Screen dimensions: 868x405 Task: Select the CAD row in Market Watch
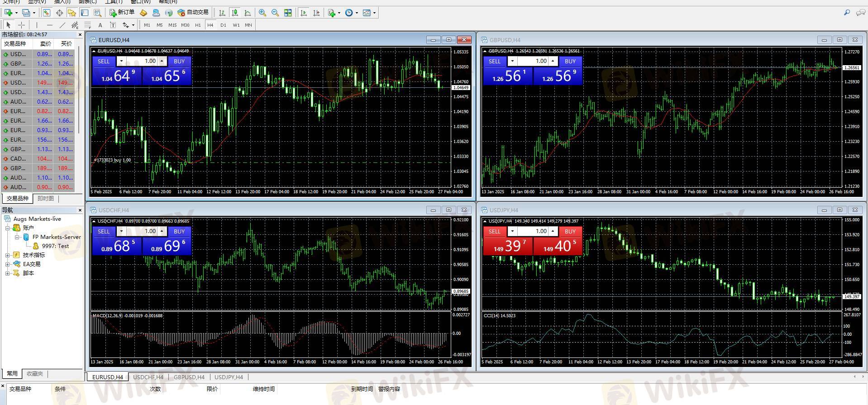(x=39, y=159)
